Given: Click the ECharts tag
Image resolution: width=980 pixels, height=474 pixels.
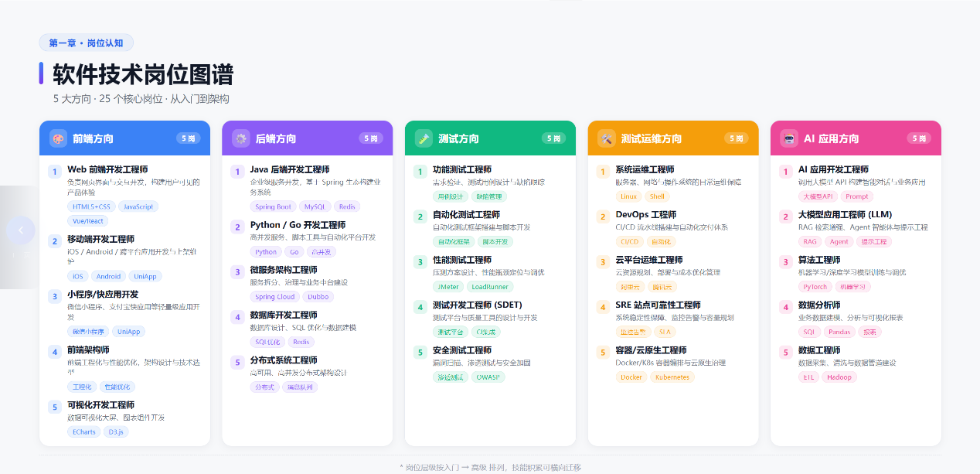Looking at the screenshot, I should pos(84,431).
